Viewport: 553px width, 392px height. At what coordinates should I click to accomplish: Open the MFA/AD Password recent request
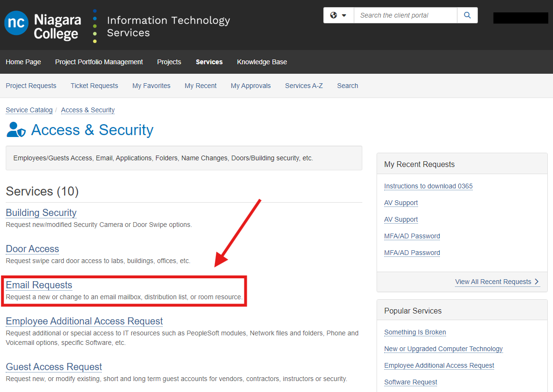tap(412, 236)
